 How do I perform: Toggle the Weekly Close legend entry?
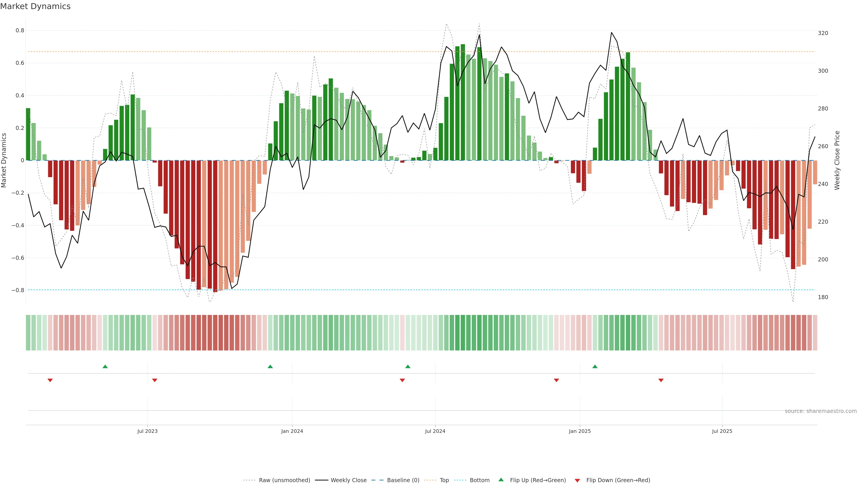(348, 480)
